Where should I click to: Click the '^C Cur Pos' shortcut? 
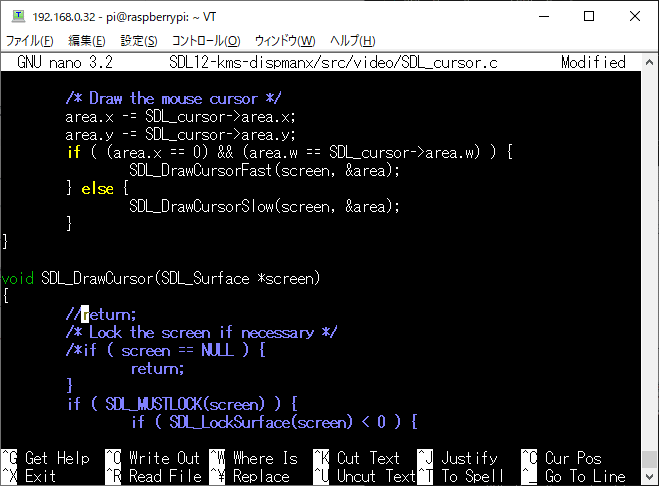561,458
